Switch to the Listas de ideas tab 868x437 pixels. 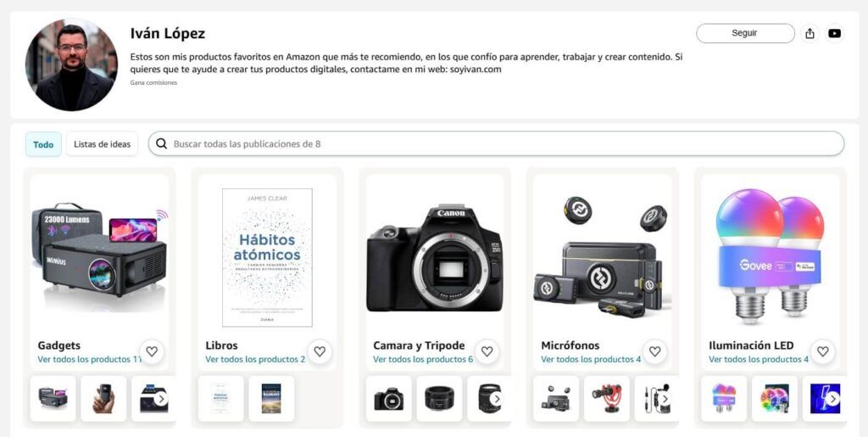pyautogui.click(x=102, y=144)
